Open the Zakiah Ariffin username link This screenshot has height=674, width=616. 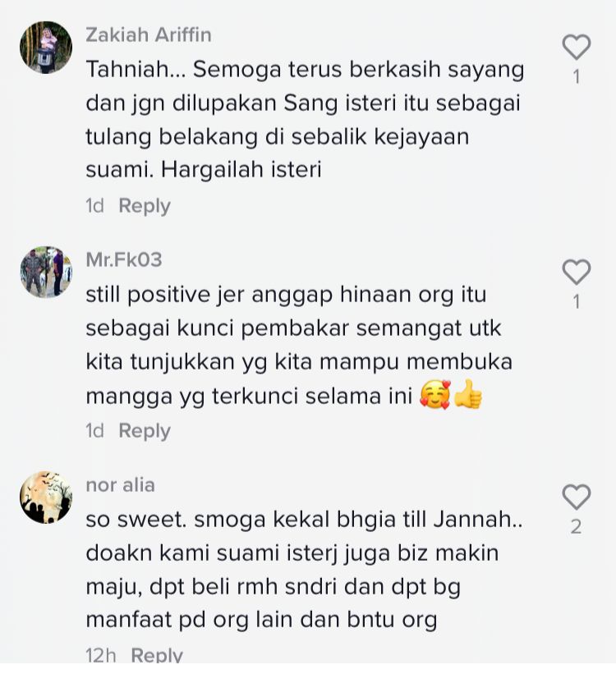pyautogui.click(x=149, y=34)
